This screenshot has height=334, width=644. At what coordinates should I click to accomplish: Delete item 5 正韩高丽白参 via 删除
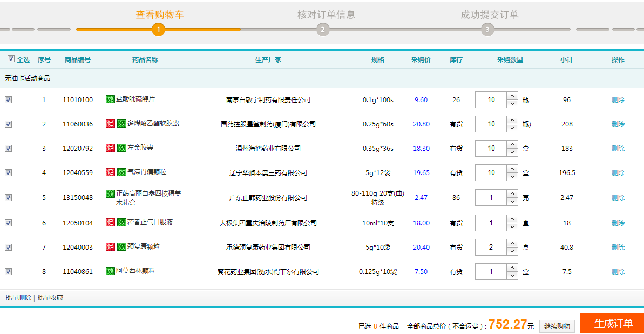pos(618,197)
